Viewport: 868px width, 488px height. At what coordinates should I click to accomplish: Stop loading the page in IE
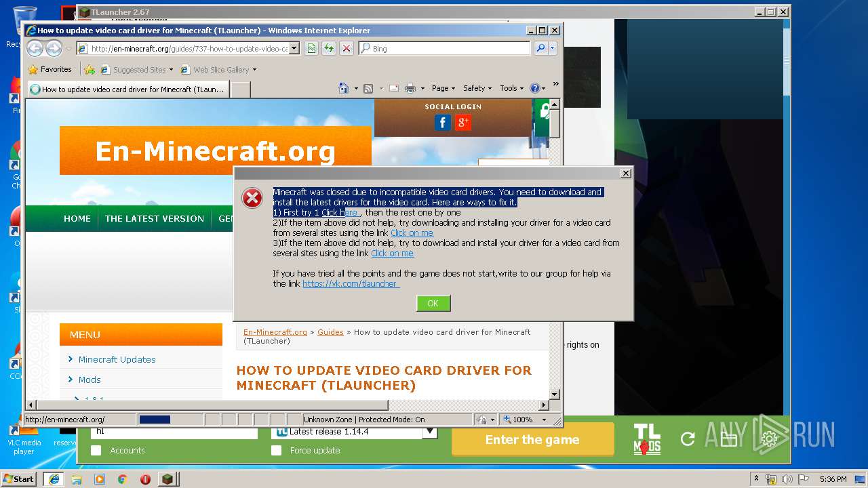(x=346, y=48)
